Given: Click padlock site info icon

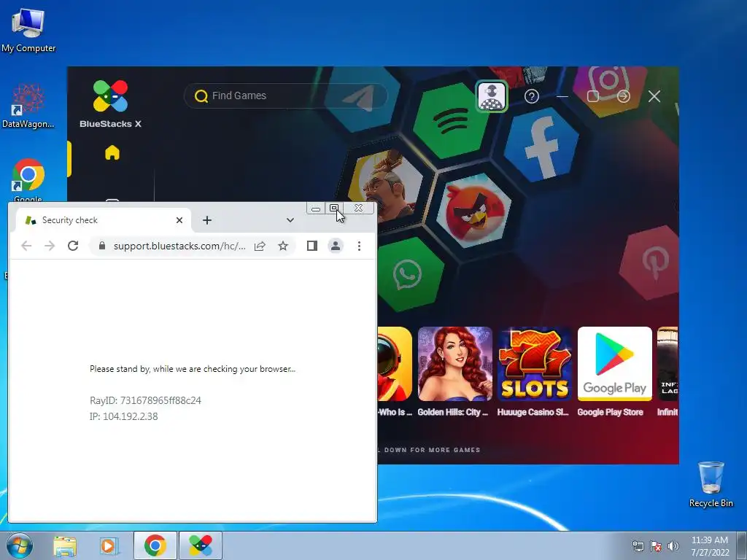Looking at the screenshot, I should (x=101, y=246).
